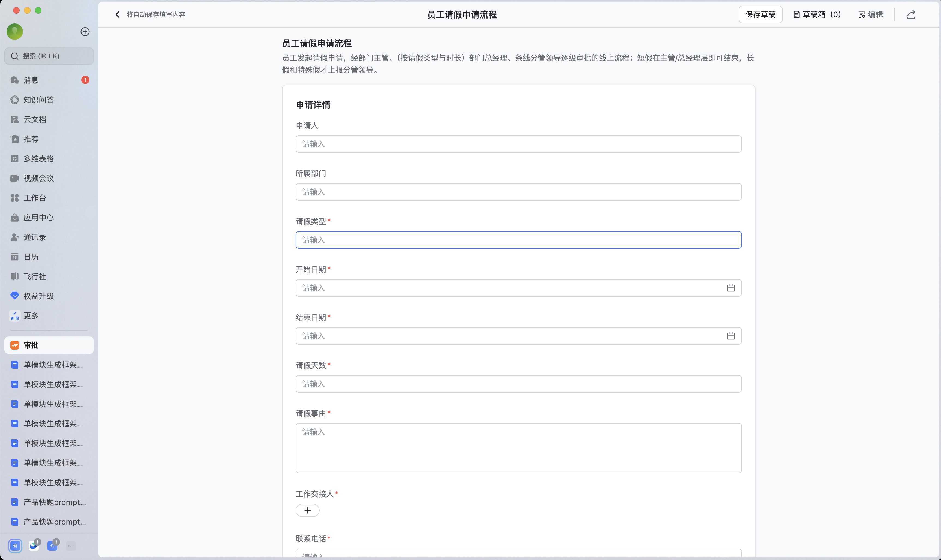Screen dimensions: 941x560
Task: Switch to the 幻 workspace icon
Action: [x=52, y=546]
